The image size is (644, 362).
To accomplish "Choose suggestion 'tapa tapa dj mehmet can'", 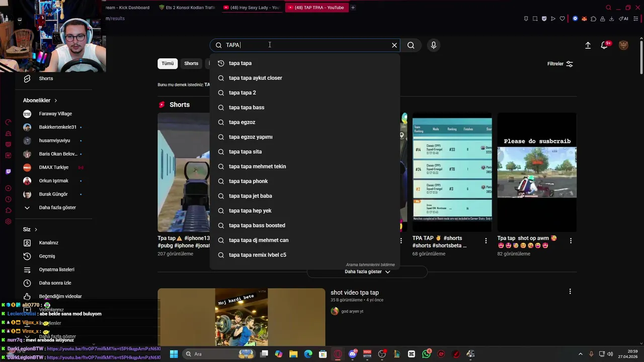I will 305,240.
